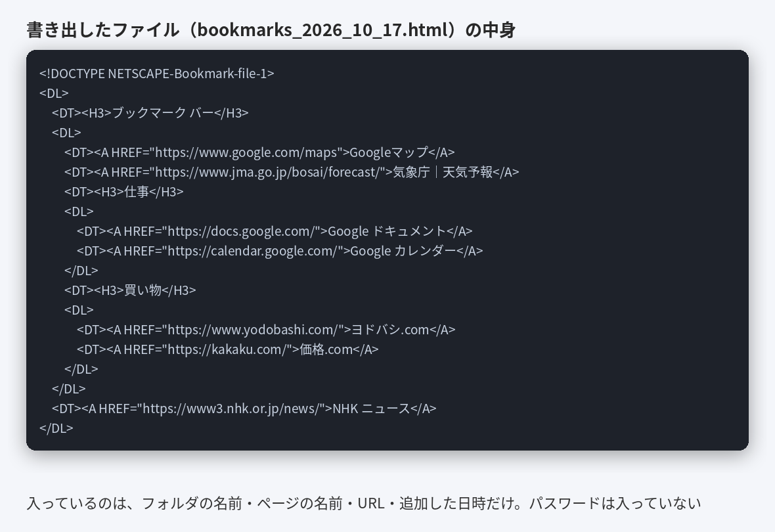Click the Googleマップ bookmark line
The width and height of the screenshot is (775, 532).
(x=259, y=152)
